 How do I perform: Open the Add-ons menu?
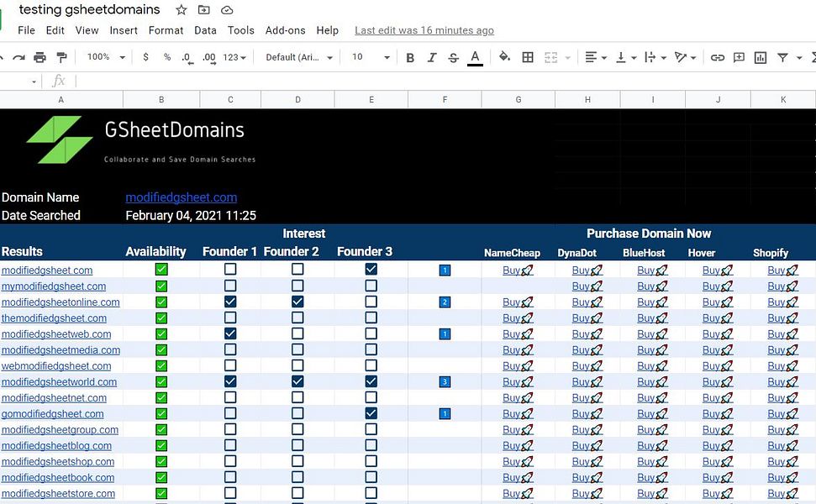pos(285,30)
